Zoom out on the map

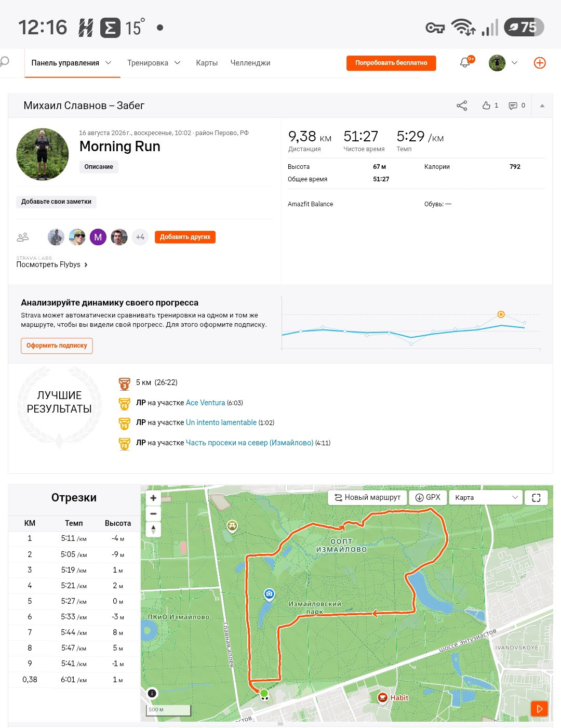click(153, 513)
